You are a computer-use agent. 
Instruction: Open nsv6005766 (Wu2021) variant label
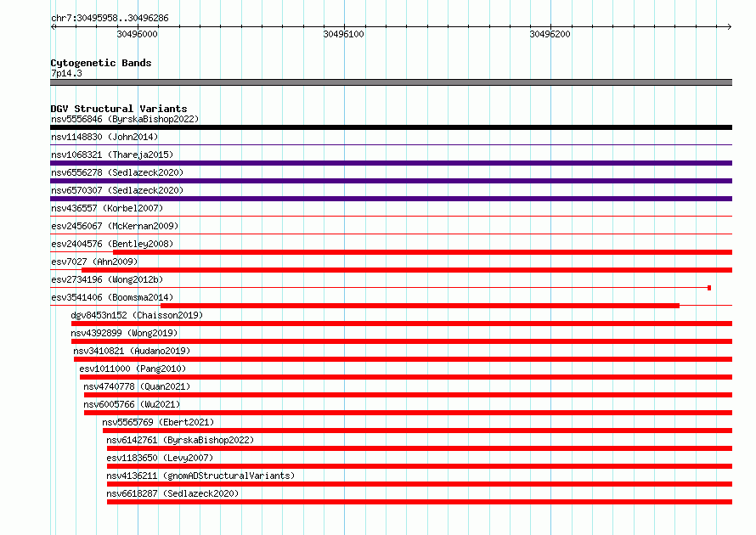click(x=132, y=404)
